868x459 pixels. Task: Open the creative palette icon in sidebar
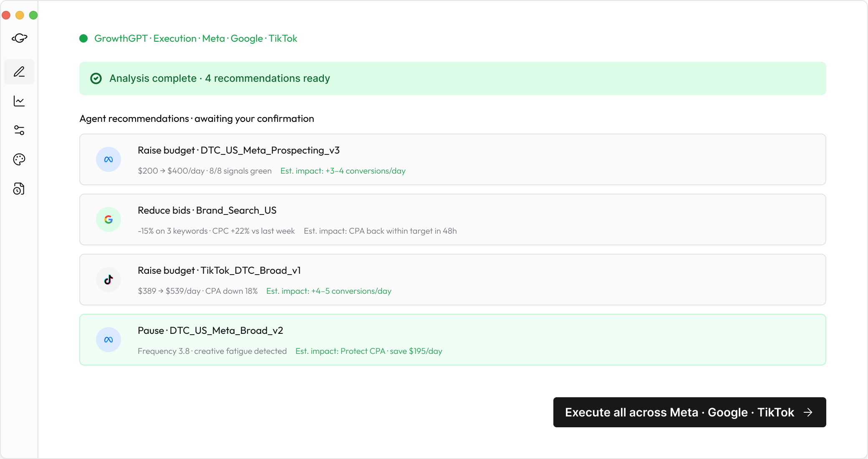(x=19, y=159)
